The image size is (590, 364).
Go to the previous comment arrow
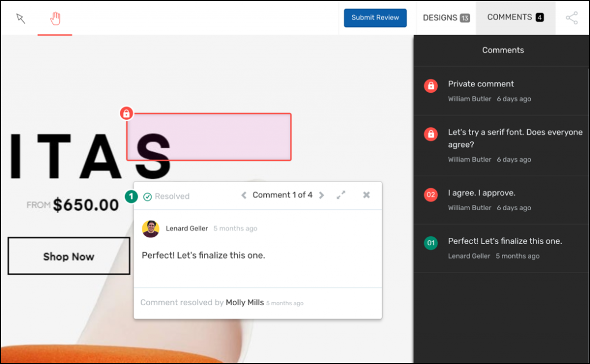coord(244,196)
